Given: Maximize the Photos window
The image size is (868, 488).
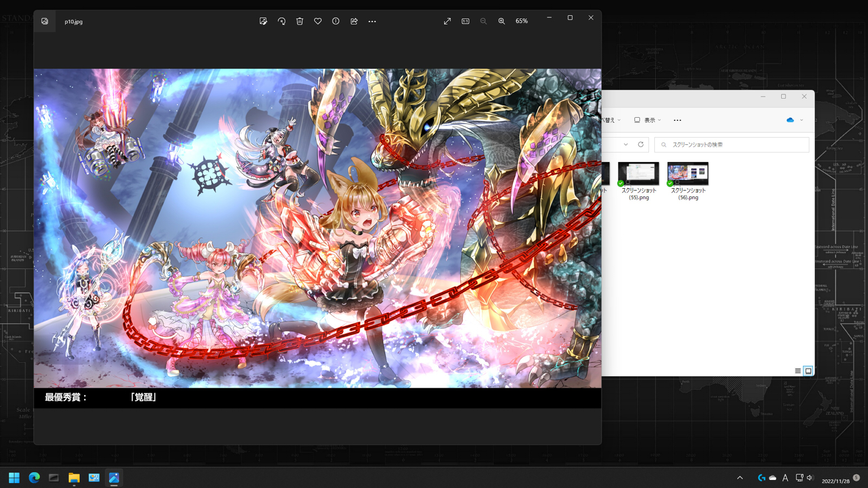Looking at the screenshot, I should [570, 18].
